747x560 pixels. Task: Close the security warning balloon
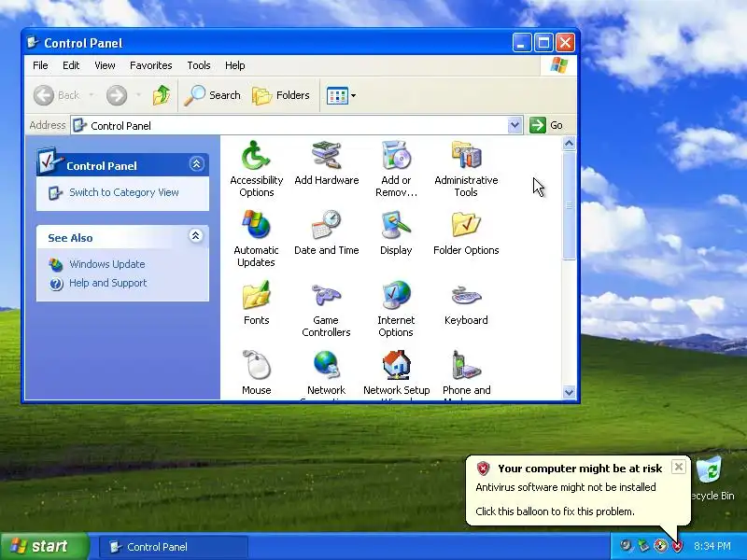679,467
